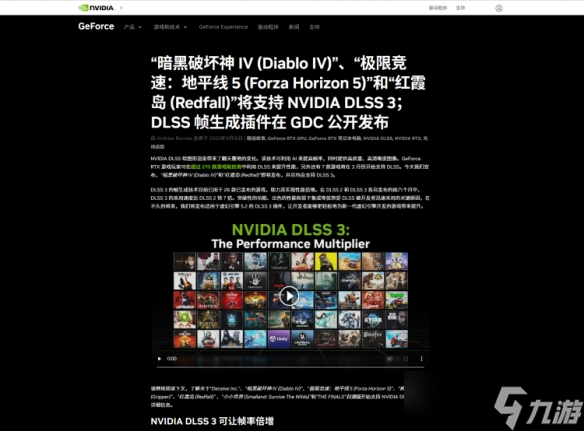
Task: Click The Performance Multiplier subtitle text
Action: (x=291, y=244)
